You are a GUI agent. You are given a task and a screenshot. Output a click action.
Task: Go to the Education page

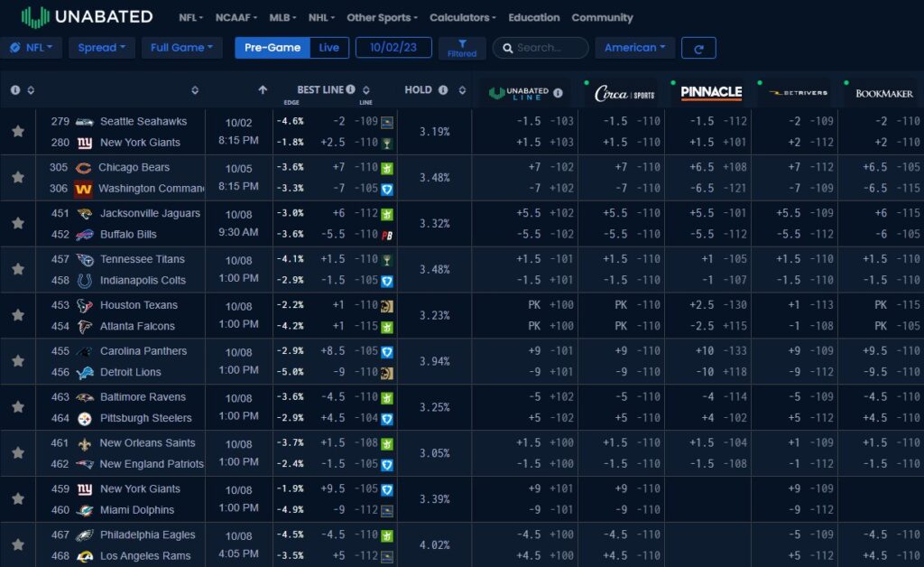tap(534, 18)
